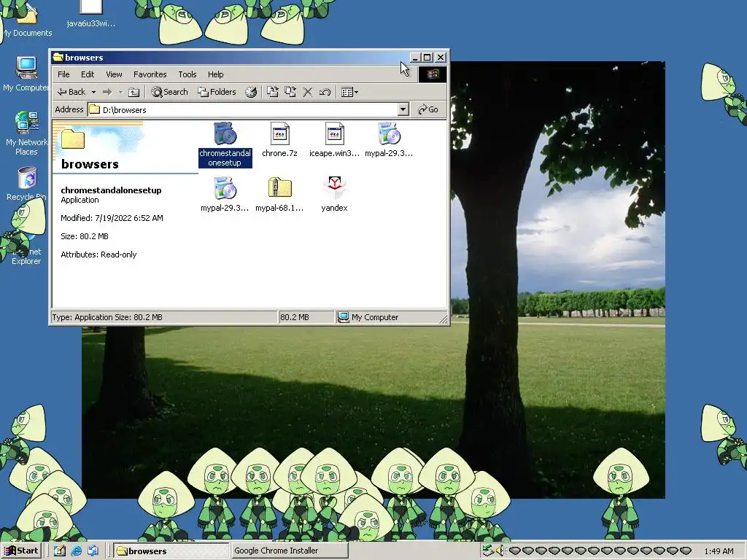Select the java6u33wi... desktop file
This screenshot has height=560, width=747.
pos(91,15)
